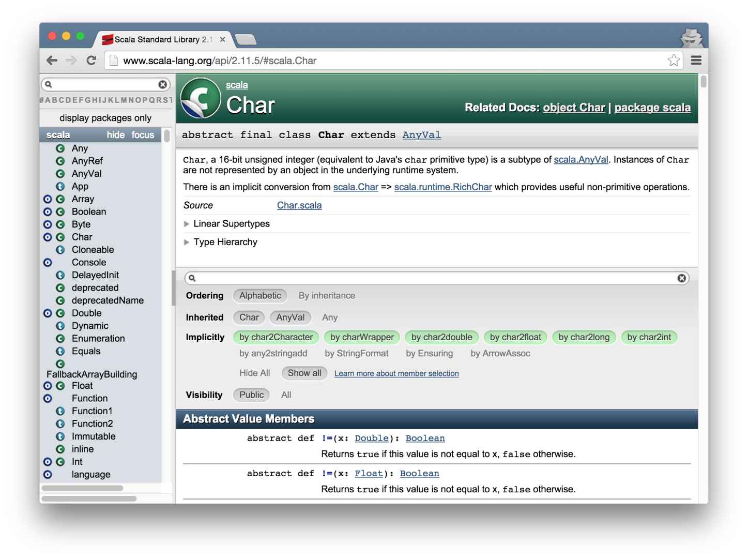748x560 pixels.
Task: Go back with the browser back arrow
Action: (x=52, y=60)
